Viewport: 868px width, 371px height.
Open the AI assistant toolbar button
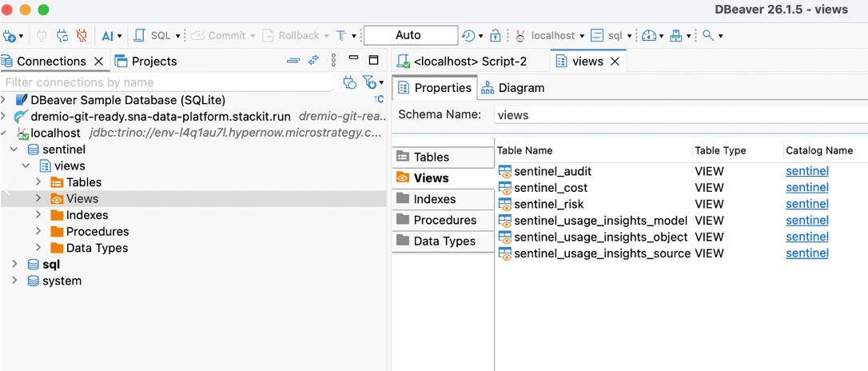(107, 36)
